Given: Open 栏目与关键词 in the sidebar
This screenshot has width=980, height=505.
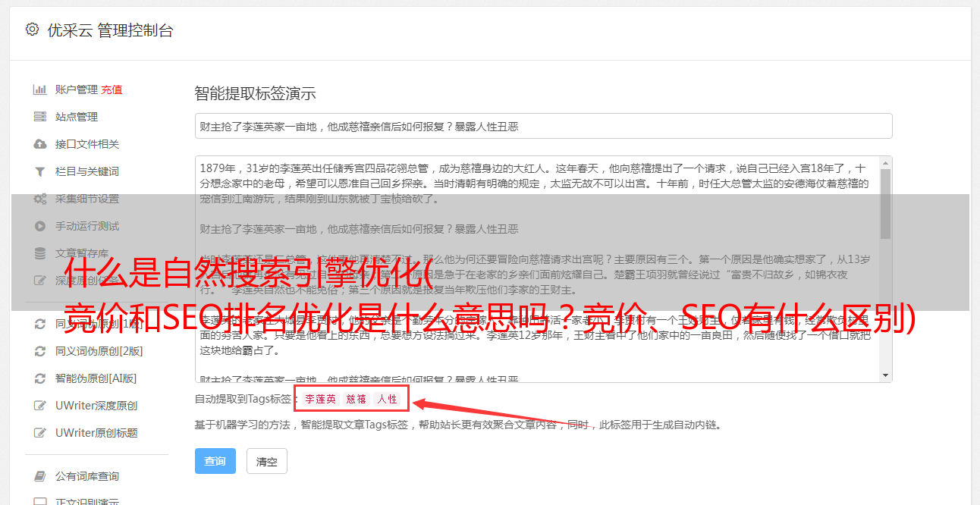Looking at the screenshot, I should pos(87,171).
